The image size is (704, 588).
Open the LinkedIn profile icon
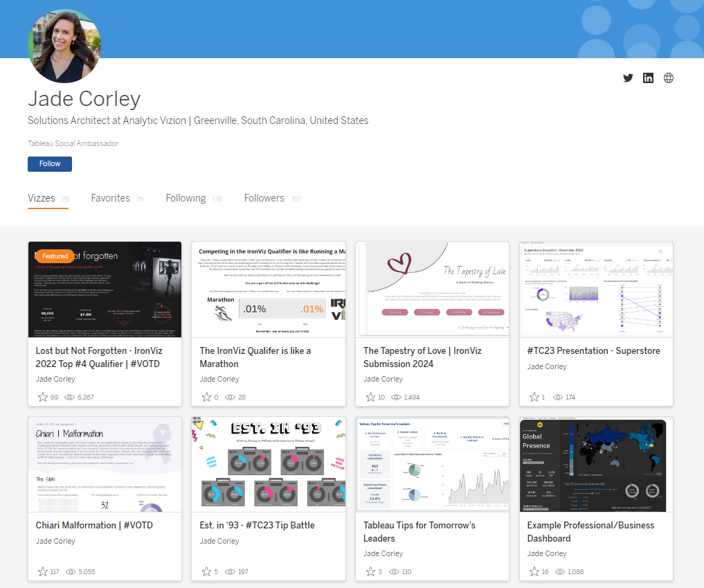coord(648,78)
